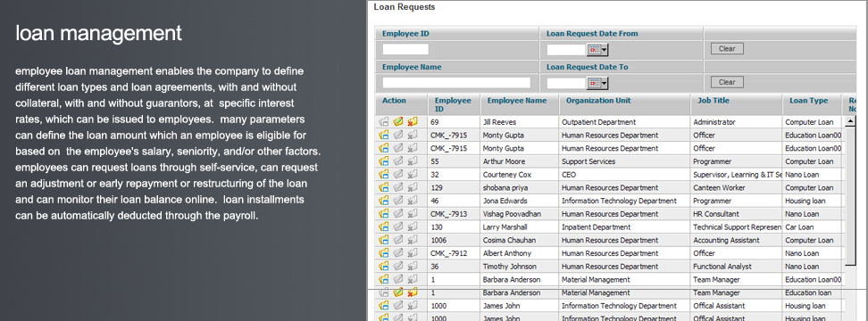
Task: View Vishag Poovadhan's loan request
Action: pyautogui.click(x=384, y=214)
